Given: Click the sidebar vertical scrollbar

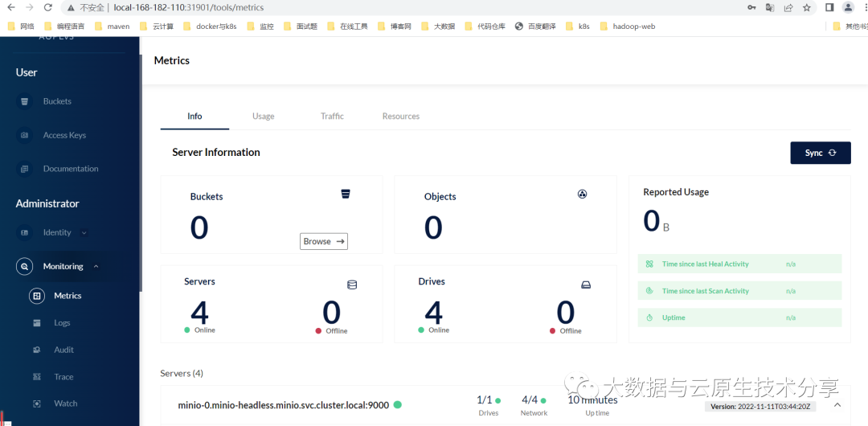Looking at the screenshot, I should (x=140, y=173).
